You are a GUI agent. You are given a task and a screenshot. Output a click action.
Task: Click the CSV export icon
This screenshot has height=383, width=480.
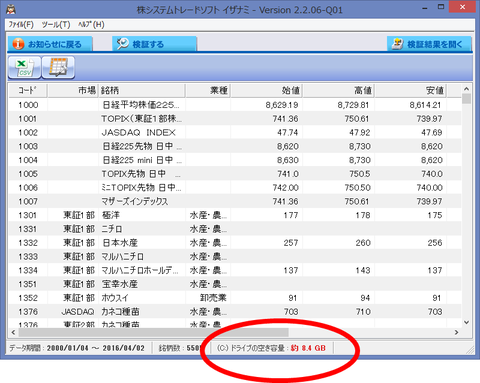point(25,68)
